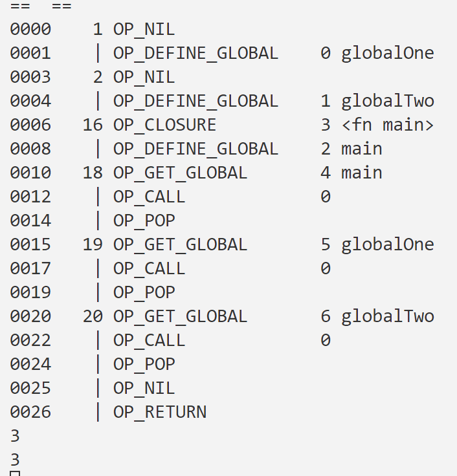Click the line number 18
Image resolution: width=457 pixels, height=476 pixels.
[x=93, y=173]
